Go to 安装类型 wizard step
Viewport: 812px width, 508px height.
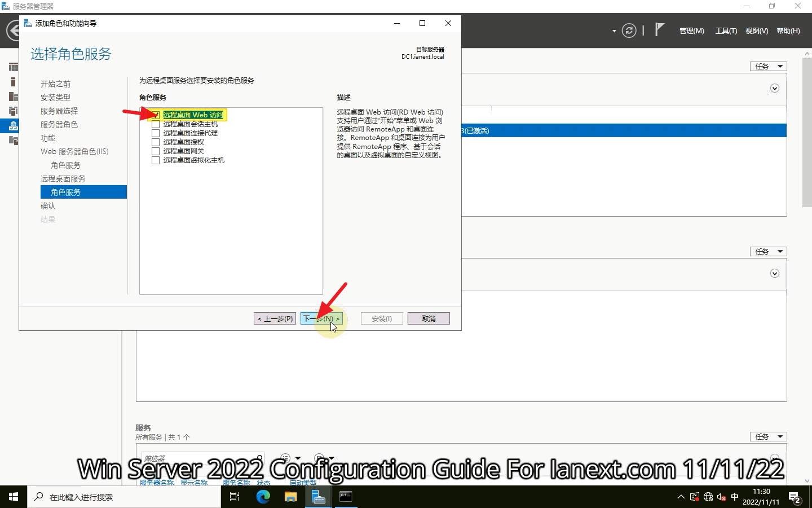click(55, 97)
